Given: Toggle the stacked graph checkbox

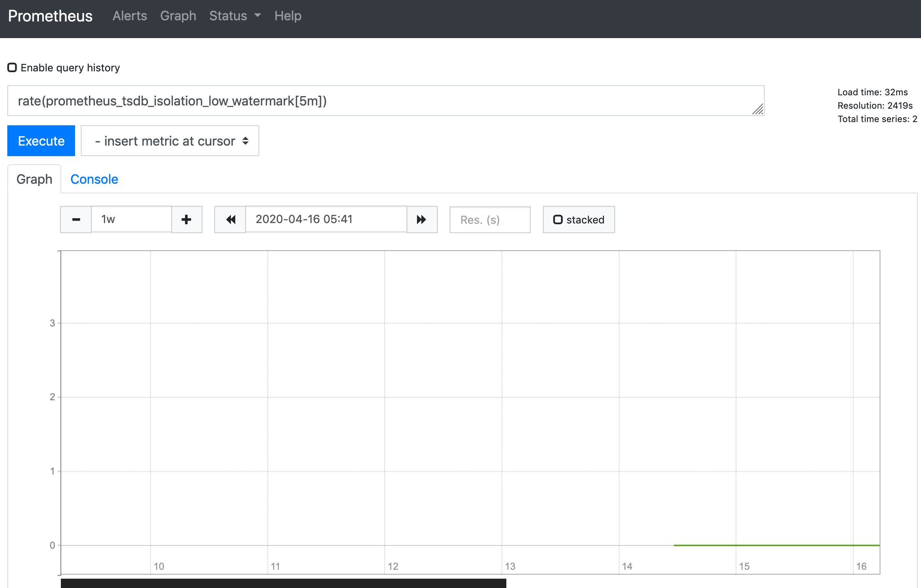Looking at the screenshot, I should point(558,219).
